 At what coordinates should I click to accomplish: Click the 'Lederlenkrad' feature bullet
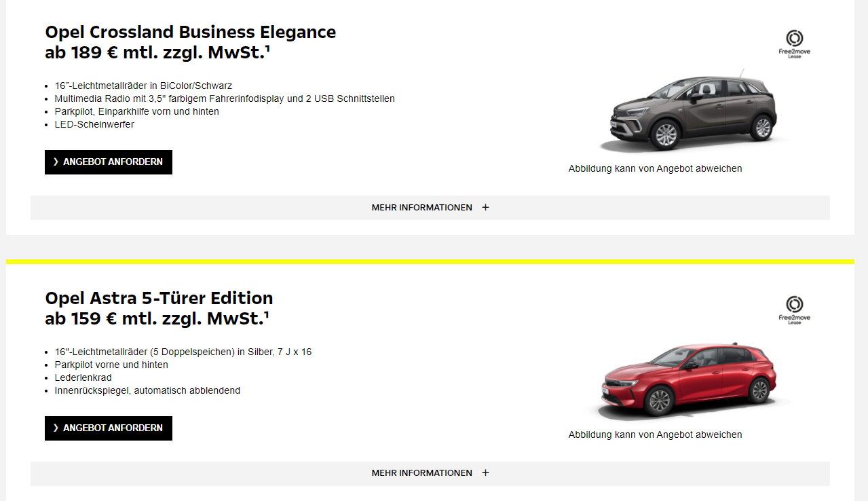(83, 377)
